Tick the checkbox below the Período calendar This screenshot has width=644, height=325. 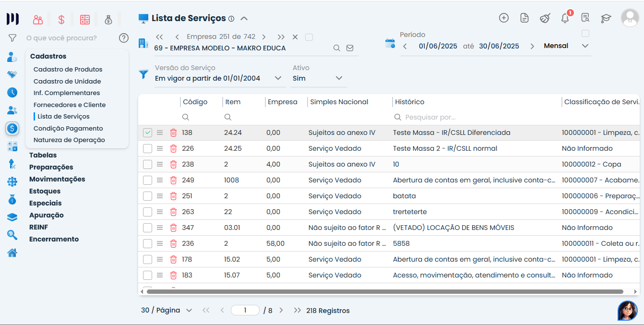[585, 34]
